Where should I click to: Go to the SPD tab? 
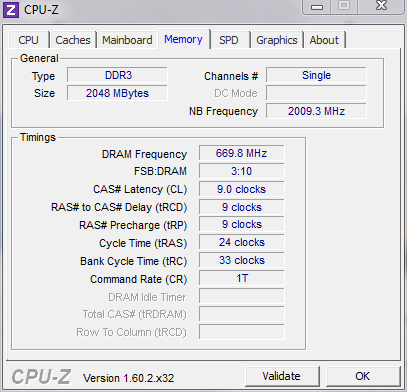[x=229, y=40]
